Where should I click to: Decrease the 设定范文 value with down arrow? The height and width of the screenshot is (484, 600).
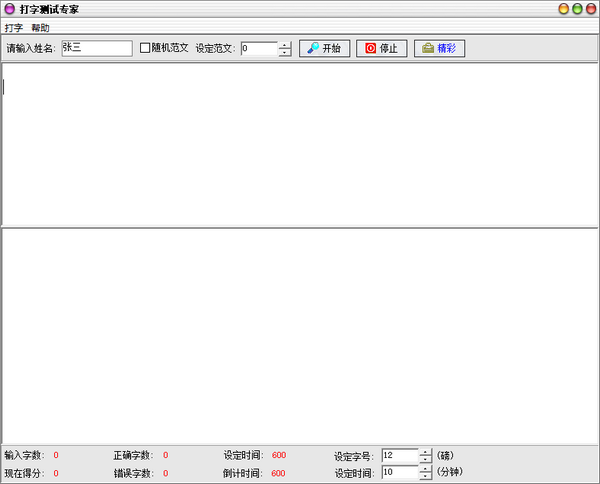pos(285,52)
